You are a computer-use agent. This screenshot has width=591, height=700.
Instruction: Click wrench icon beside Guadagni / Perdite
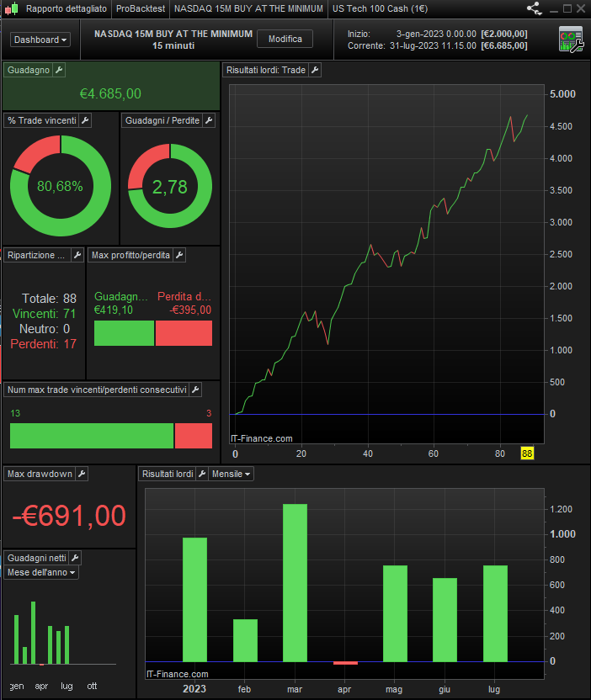[x=209, y=120]
